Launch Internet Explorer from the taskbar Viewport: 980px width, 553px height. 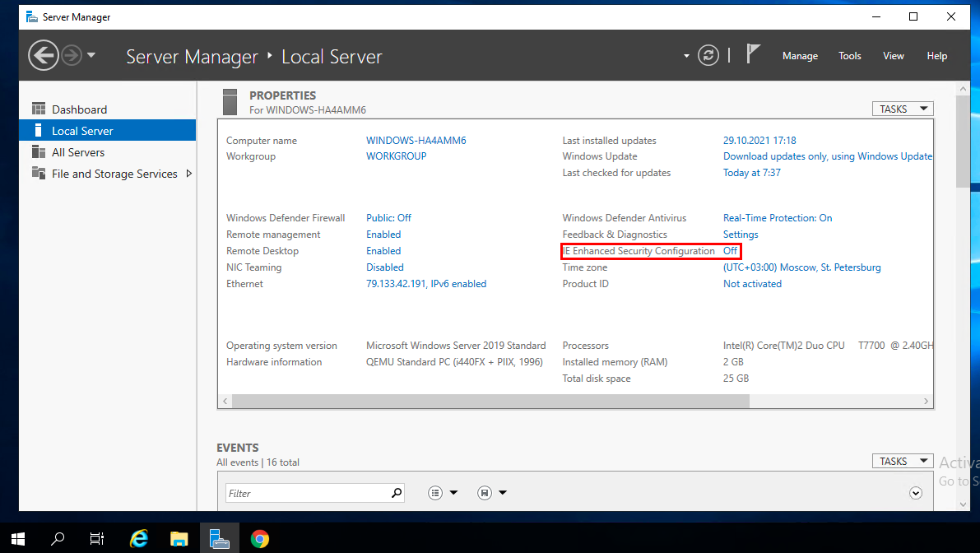tap(139, 539)
